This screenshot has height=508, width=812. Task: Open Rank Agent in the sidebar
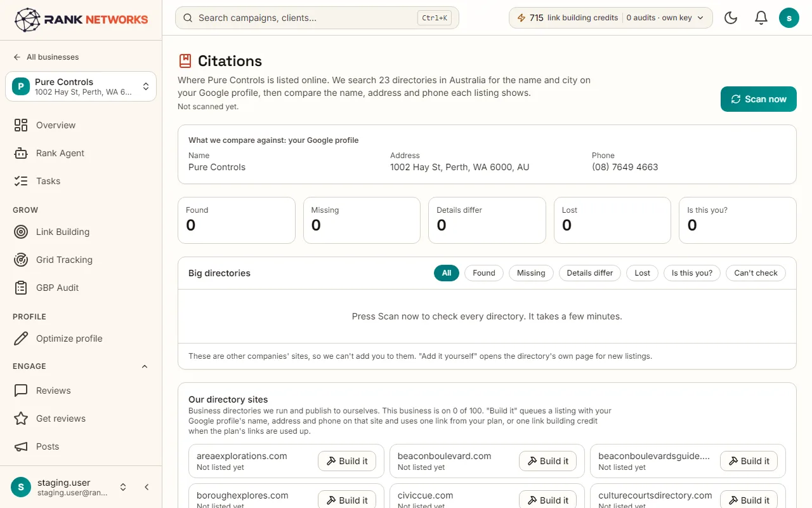point(81,153)
